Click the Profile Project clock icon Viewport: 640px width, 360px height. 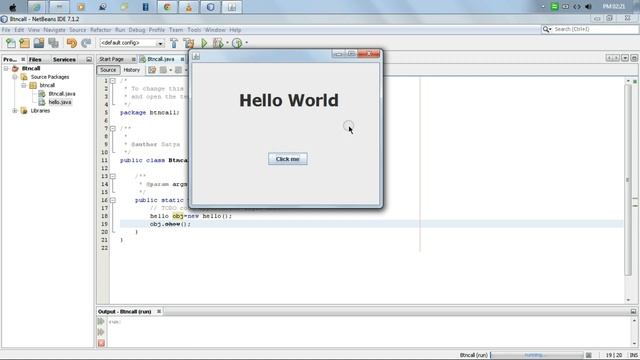237,43
